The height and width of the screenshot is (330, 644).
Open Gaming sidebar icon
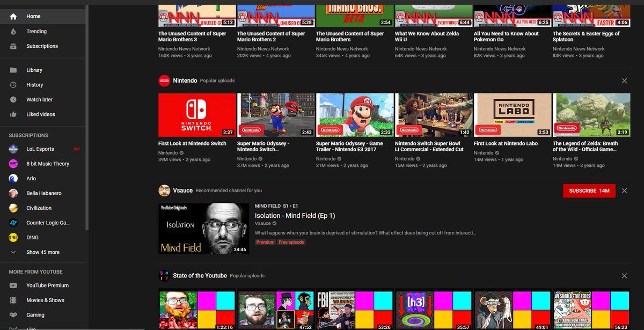coord(13,315)
